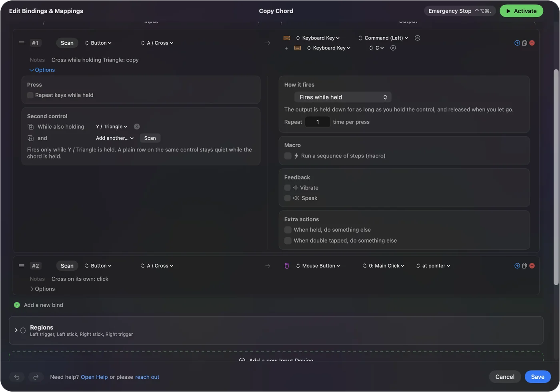Click the drag handle icon for bind #1

click(22, 43)
